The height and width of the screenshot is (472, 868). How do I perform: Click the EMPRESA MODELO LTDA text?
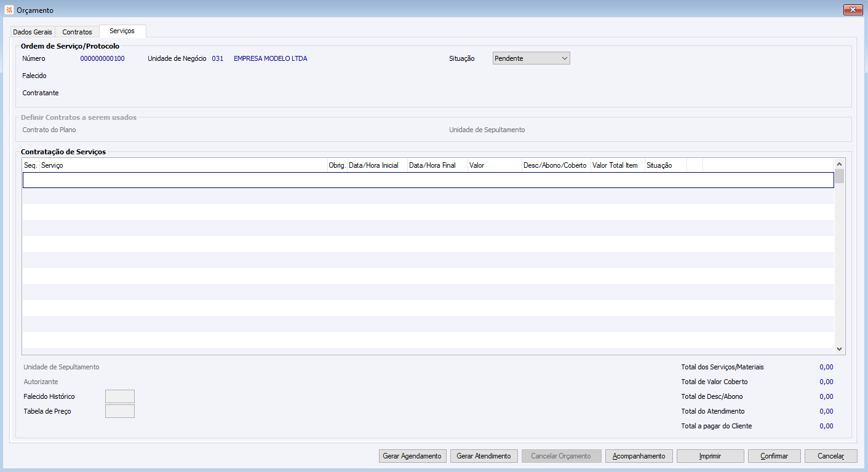[x=271, y=58]
